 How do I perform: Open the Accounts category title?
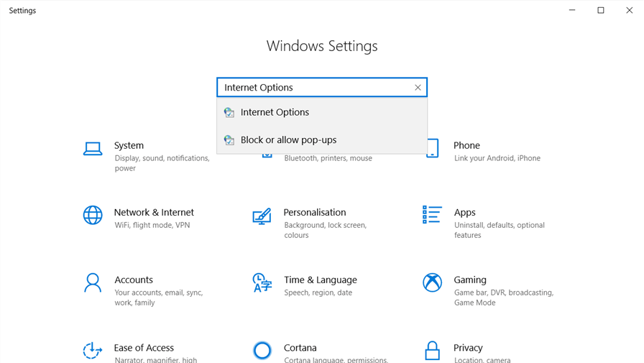pos(134,280)
